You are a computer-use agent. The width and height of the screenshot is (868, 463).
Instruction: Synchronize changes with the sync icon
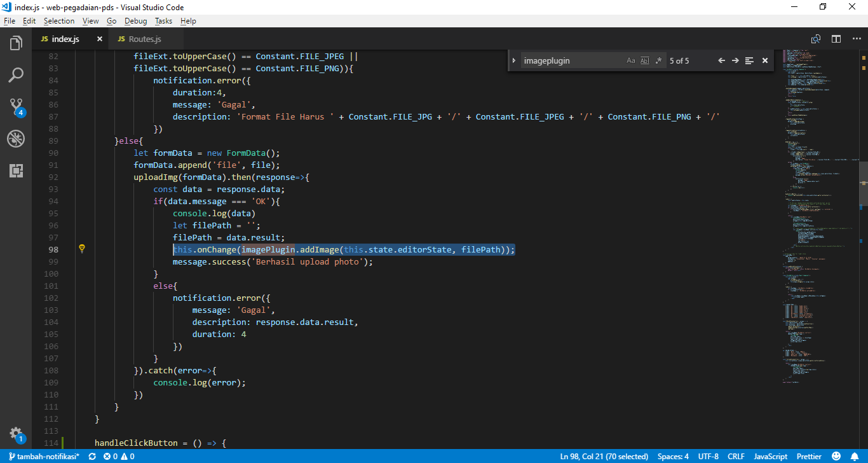(x=91, y=456)
